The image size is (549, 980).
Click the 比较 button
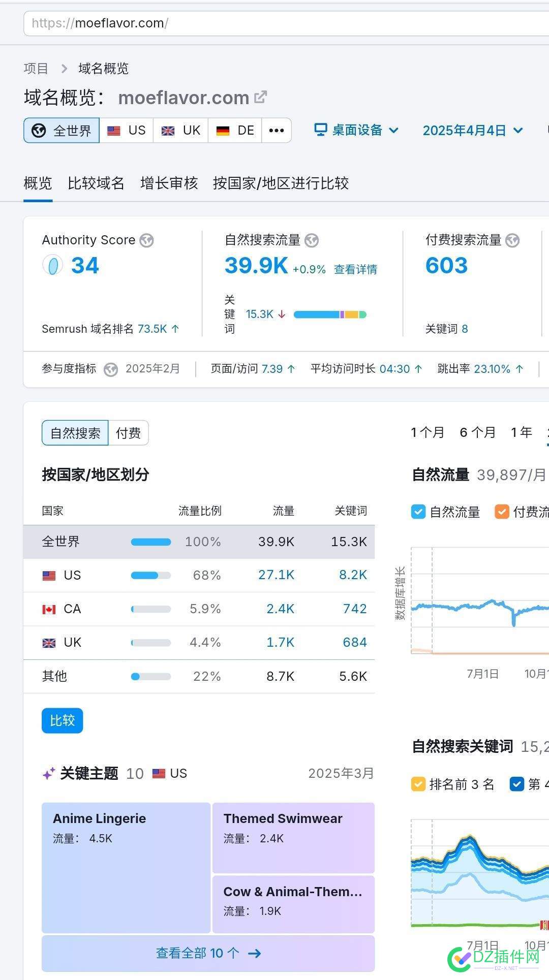(62, 720)
